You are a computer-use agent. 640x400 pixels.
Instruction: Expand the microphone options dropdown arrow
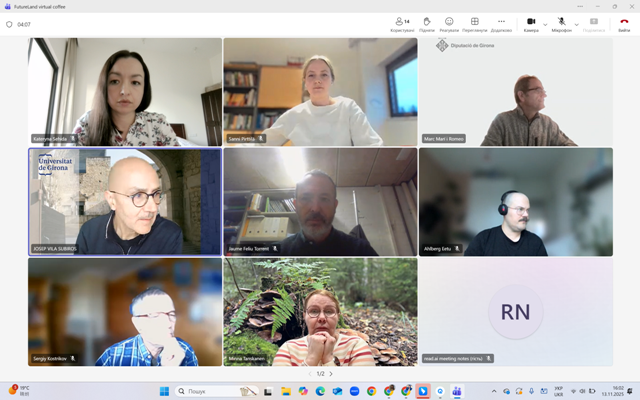coord(577,23)
